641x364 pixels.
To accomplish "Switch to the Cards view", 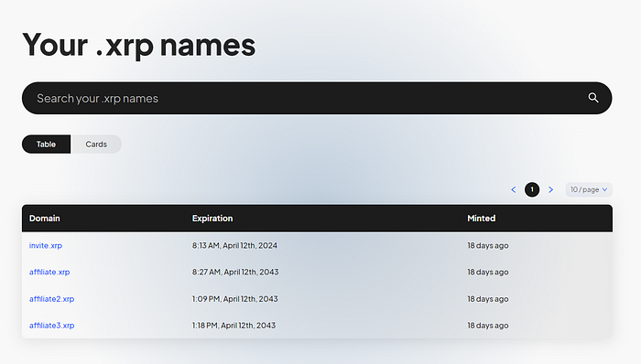I will [96, 145].
